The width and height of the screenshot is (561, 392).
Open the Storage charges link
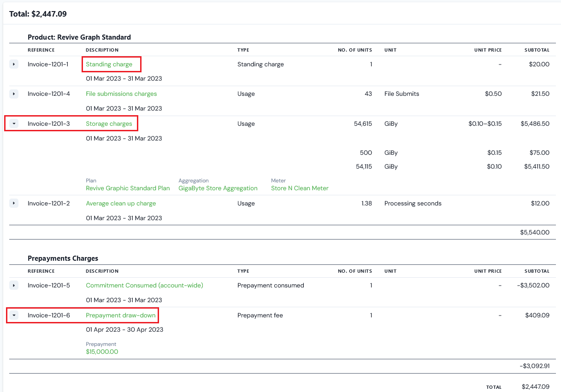click(109, 123)
